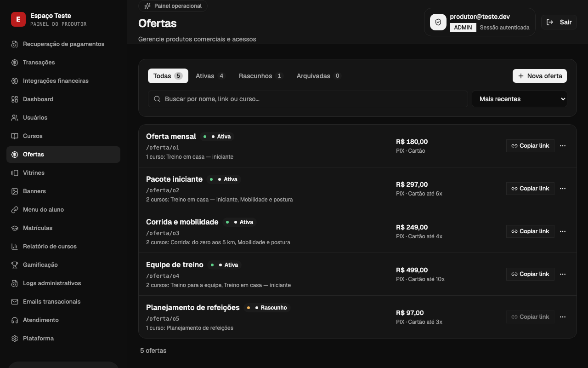Viewport: 588px width, 368px height.
Task: Click the Painel operacional badge
Action: (x=173, y=6)
